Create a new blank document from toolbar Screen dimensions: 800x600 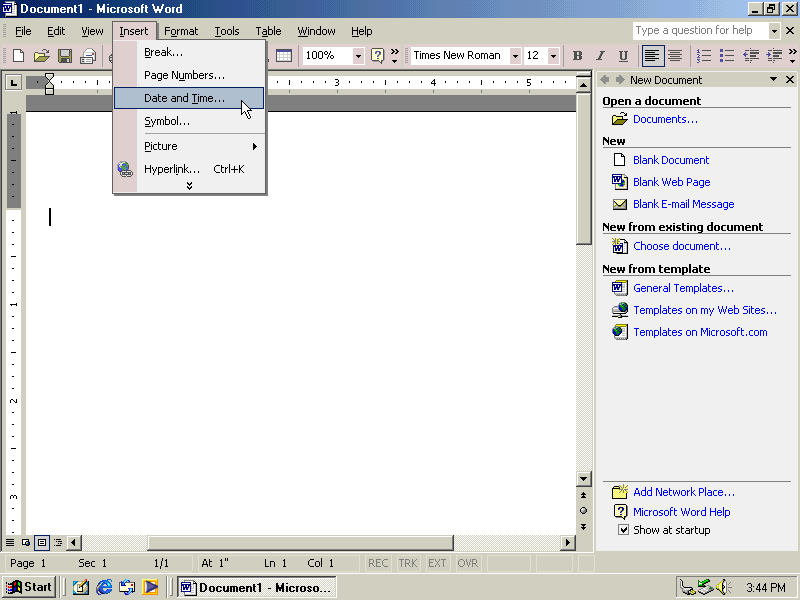pyautogui.click(x=18, y=56)
